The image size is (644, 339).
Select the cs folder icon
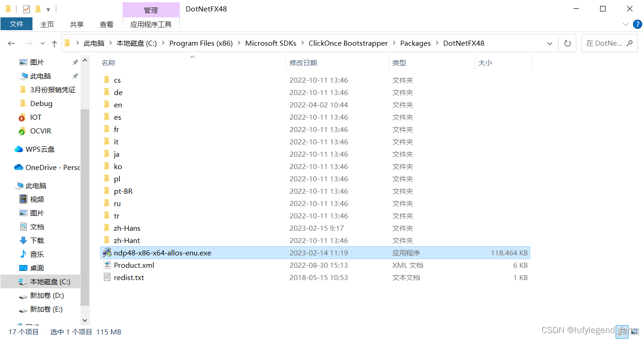click(107, 80)
